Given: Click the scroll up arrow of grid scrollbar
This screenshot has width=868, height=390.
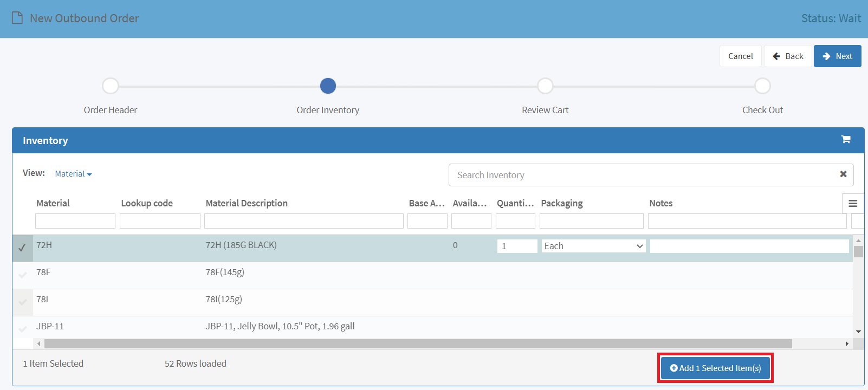Looking at the screenshot, I should 858,240.
